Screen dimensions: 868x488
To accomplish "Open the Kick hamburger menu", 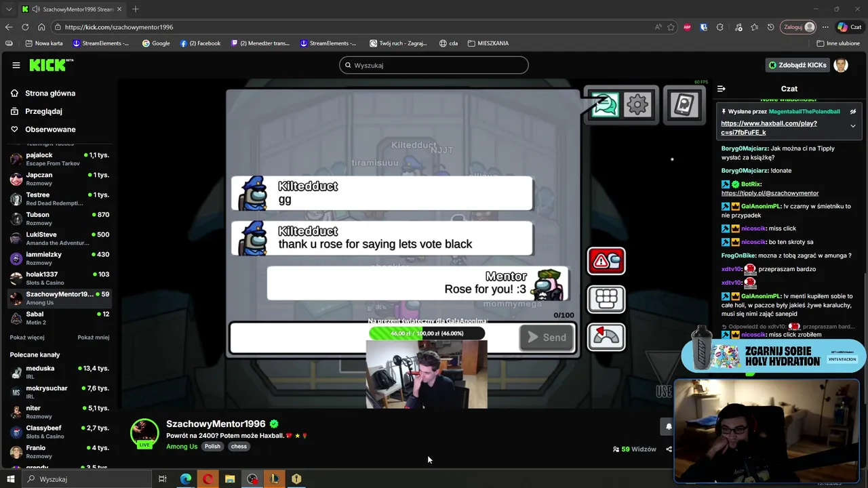I will pyautogui.click(x=16, y=65).
